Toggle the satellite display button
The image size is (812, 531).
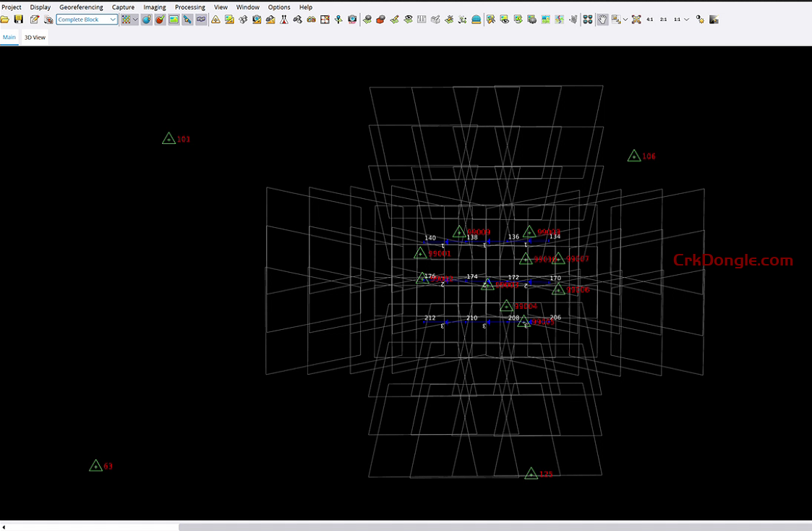(187, 20)
